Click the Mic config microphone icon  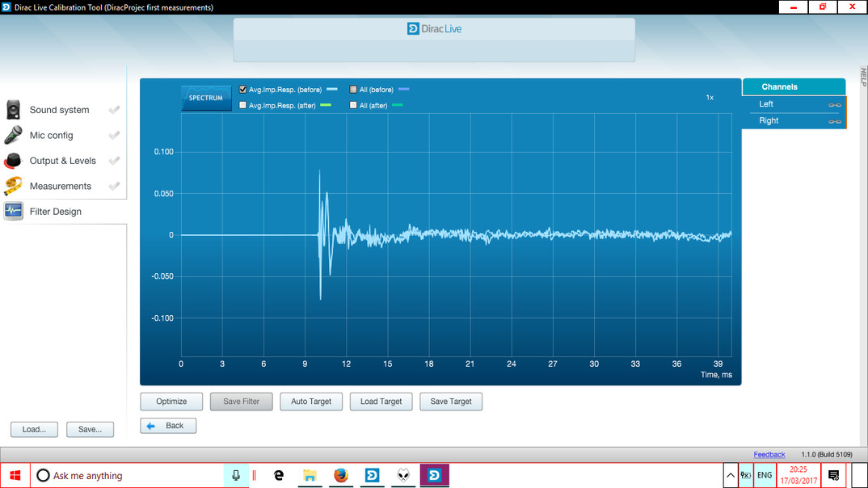click(x=14, y=135)
